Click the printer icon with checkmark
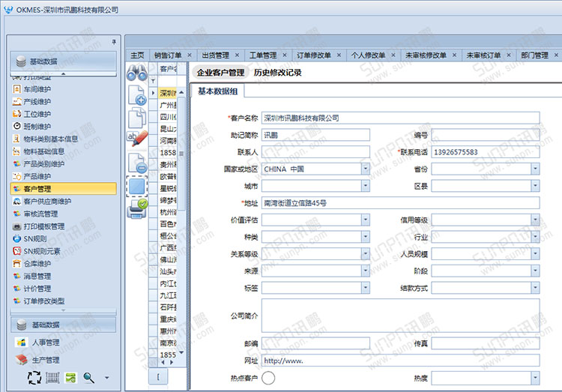The width and height of the screenshot is (562, 392). pyautogui.click(x=136, y=208)
